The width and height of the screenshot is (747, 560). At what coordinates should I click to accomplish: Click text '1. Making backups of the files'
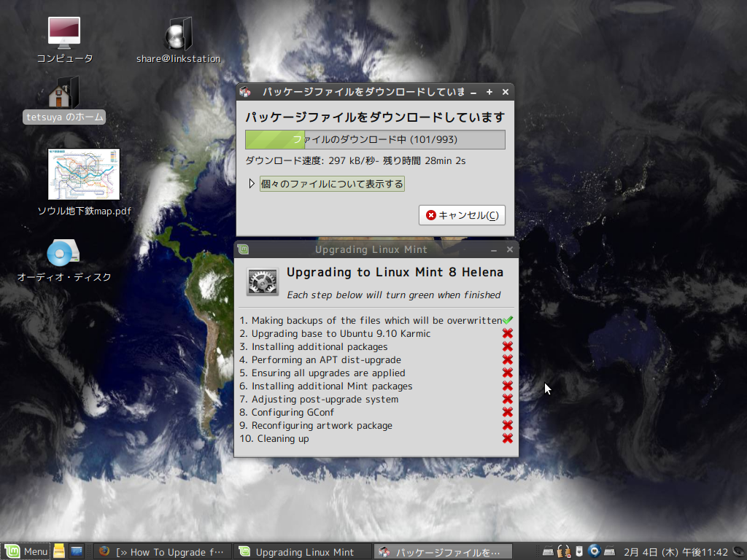click(310, 321)
